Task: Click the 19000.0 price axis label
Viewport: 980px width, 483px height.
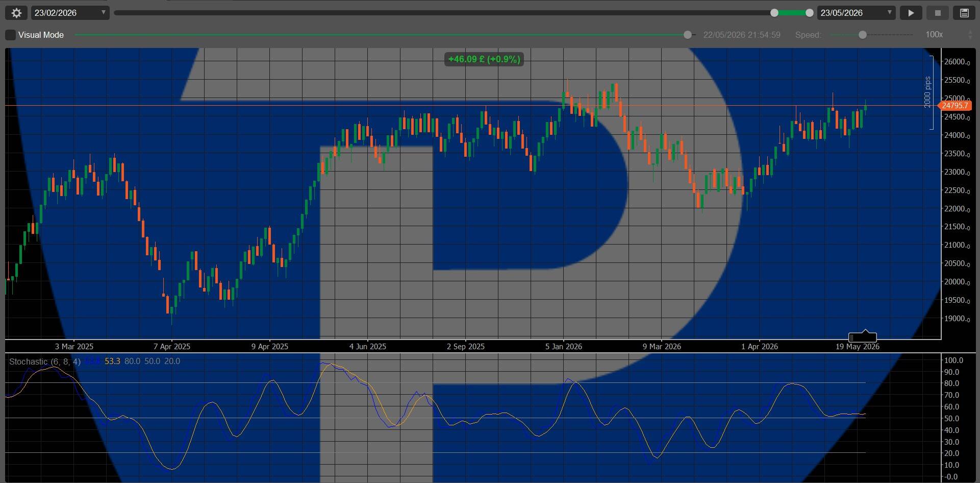Action: [957, 319]
